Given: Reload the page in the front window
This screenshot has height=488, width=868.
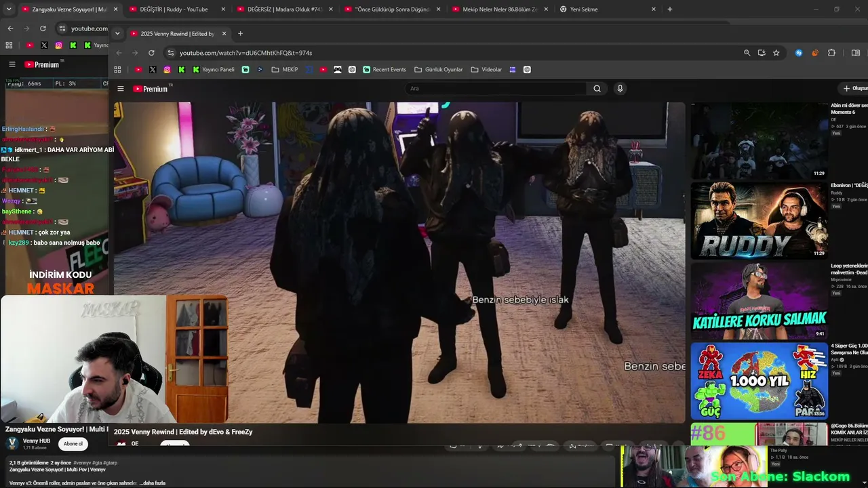Looking at the screenshot, I should pos(151,53).
